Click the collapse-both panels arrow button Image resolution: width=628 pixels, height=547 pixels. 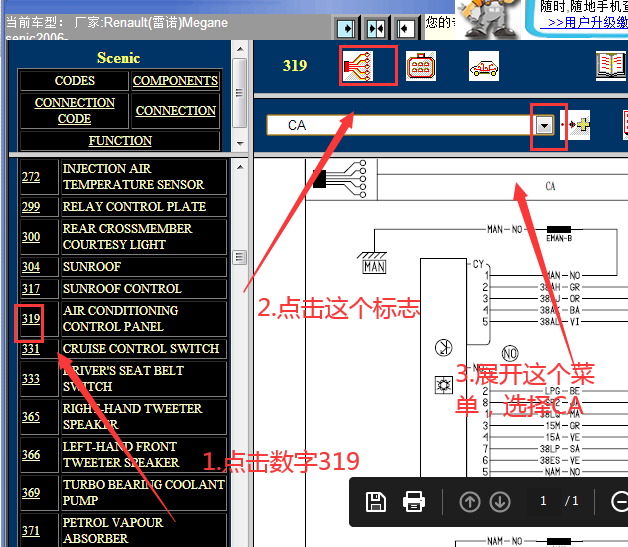[x=376, y=28]
